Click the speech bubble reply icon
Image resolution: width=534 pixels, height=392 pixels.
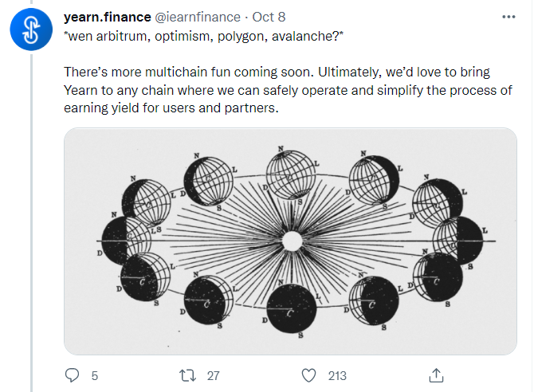72,374
